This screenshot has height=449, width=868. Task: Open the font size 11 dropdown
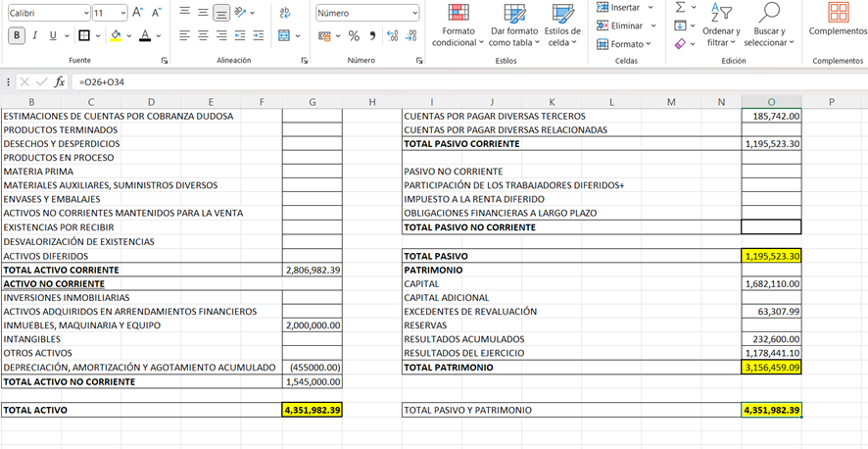pyautogui.click(x=122, y=12)
